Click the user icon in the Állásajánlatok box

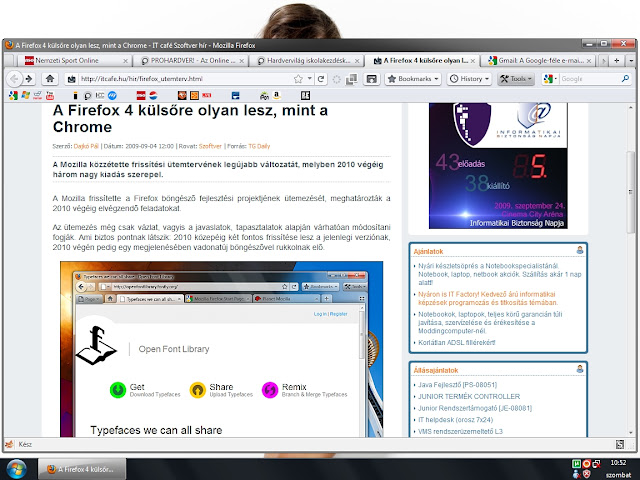(x=580, y=369)
